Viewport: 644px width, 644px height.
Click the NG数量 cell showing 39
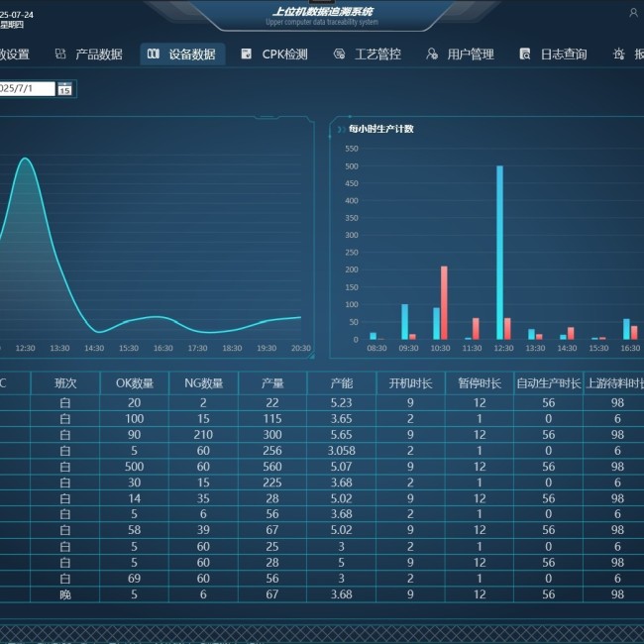(x=203, y=530)
